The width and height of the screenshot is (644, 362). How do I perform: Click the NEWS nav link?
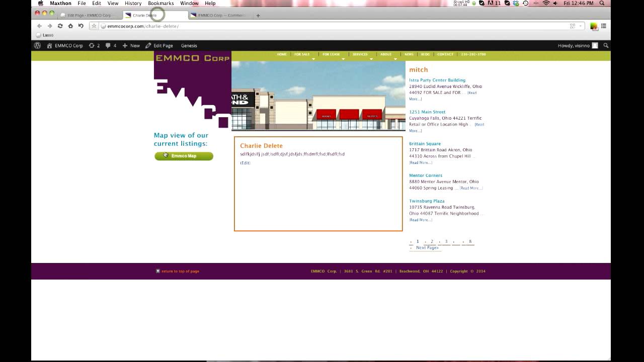(x=409, y=54)
